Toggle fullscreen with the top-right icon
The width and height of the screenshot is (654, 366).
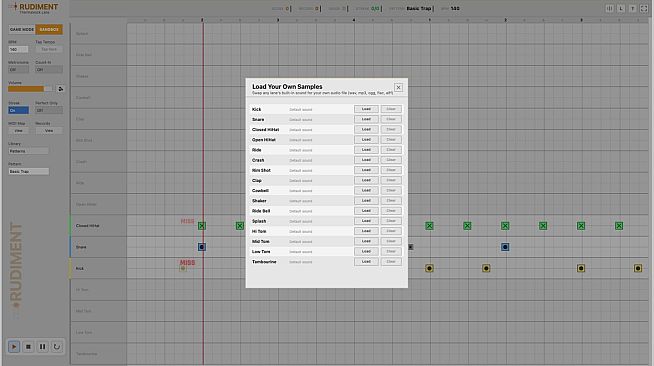[644, 8]
